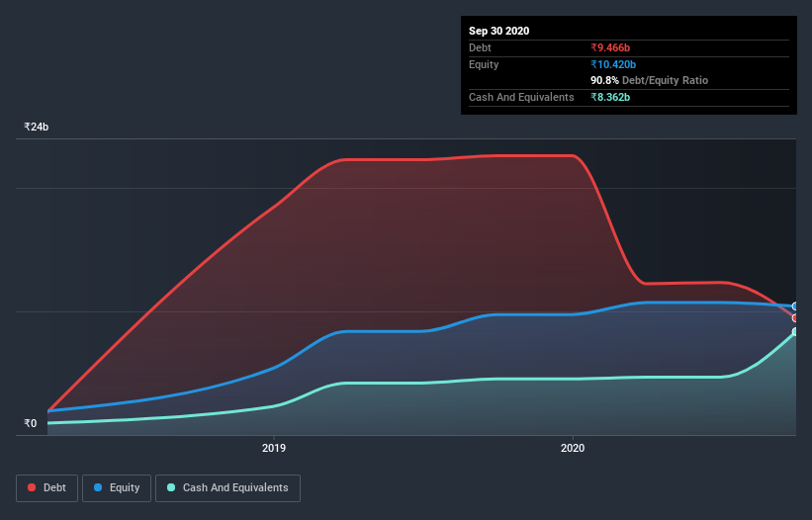Click the red Debt endpoint marker

pos(795,318)
